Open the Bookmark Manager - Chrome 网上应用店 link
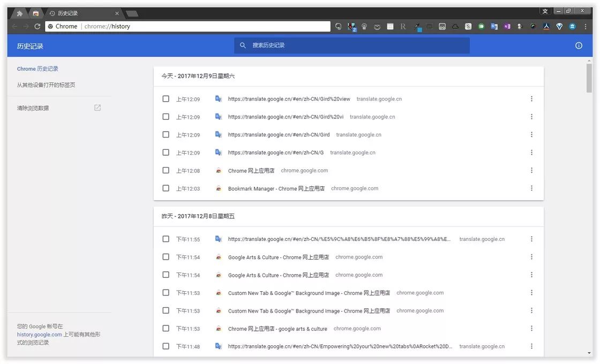Screen dimensions: 600x364 point(276,188)
